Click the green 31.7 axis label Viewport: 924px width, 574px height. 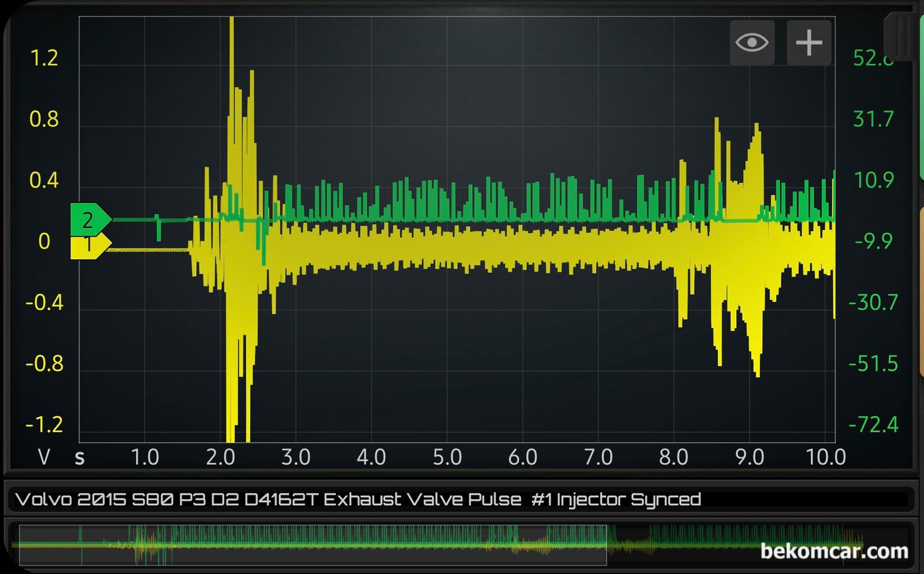[x=873, y=119]
